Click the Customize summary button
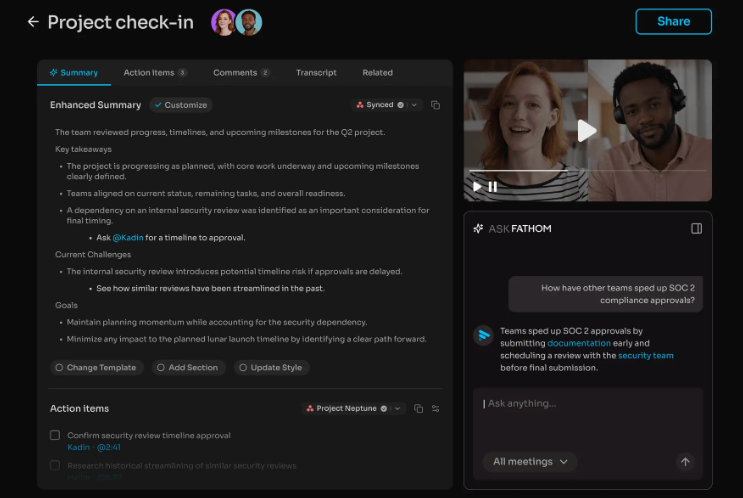Screen dimensions: 743x498 tap(181, 105)
